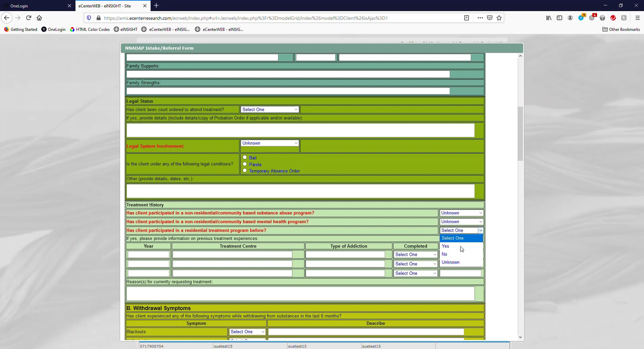Open the Firefox account icon
Screen dimensions: 644x349
(x=570, y=18)
